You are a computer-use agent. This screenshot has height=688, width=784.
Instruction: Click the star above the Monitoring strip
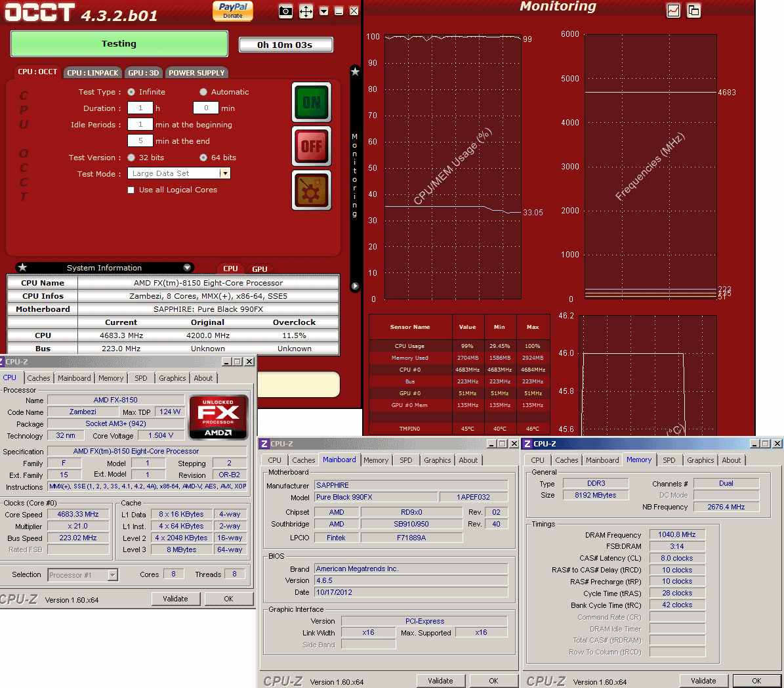coord(355,72)
